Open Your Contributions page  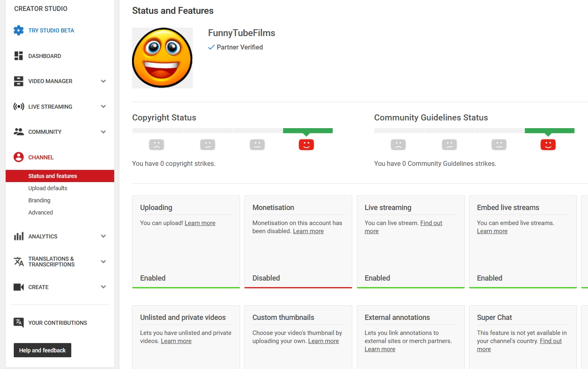coord(58,323)
